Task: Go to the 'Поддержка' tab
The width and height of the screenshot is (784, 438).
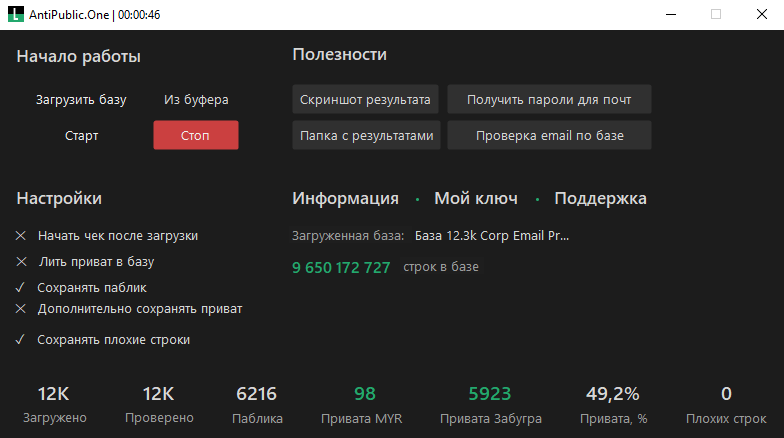Action: click(600, 198)
